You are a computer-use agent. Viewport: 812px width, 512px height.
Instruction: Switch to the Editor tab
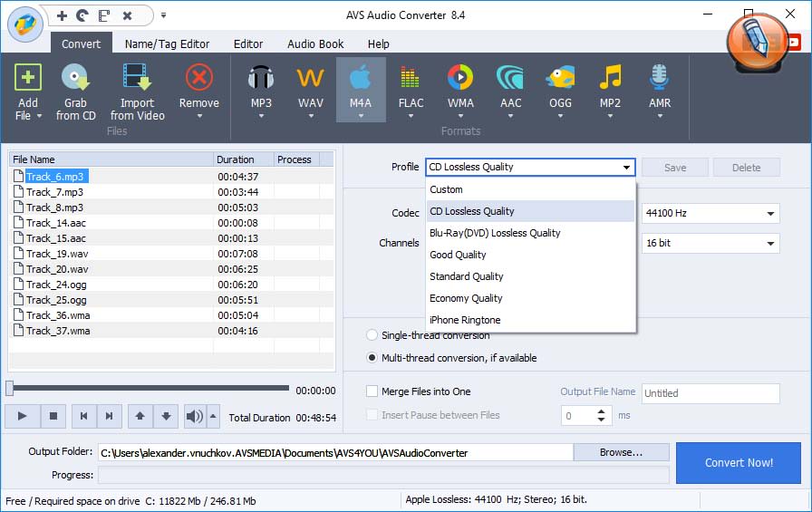click(248, 44)
